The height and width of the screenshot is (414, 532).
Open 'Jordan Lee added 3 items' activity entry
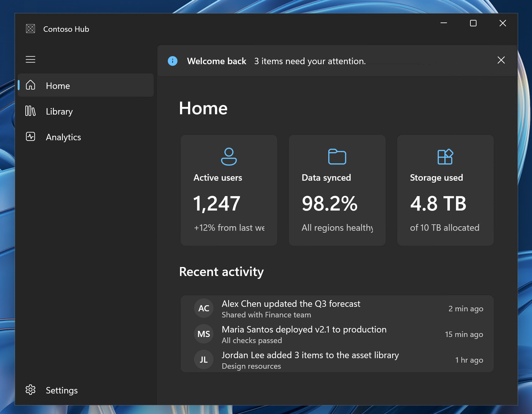(x=337, y=360)
